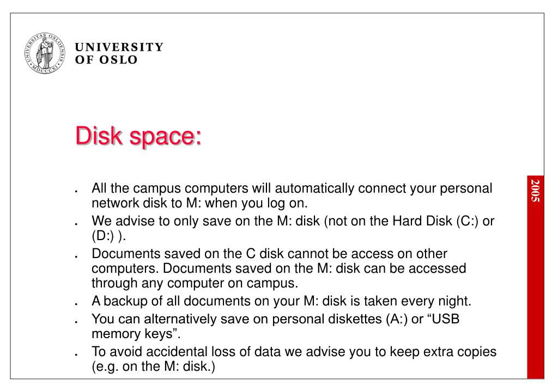Click the line "through any computer on campus."
The height and width of the screenshot is (392, 558).
coord(195,283)
